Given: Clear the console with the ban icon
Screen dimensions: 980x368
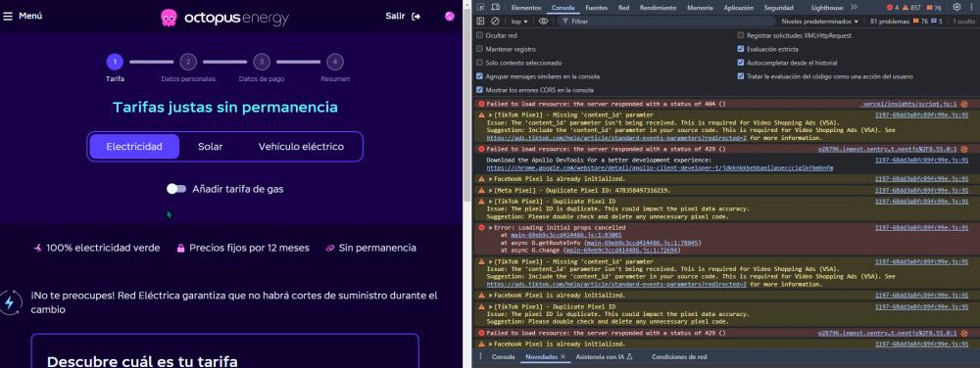Looking at the screenshot, I should coord(495,22).
